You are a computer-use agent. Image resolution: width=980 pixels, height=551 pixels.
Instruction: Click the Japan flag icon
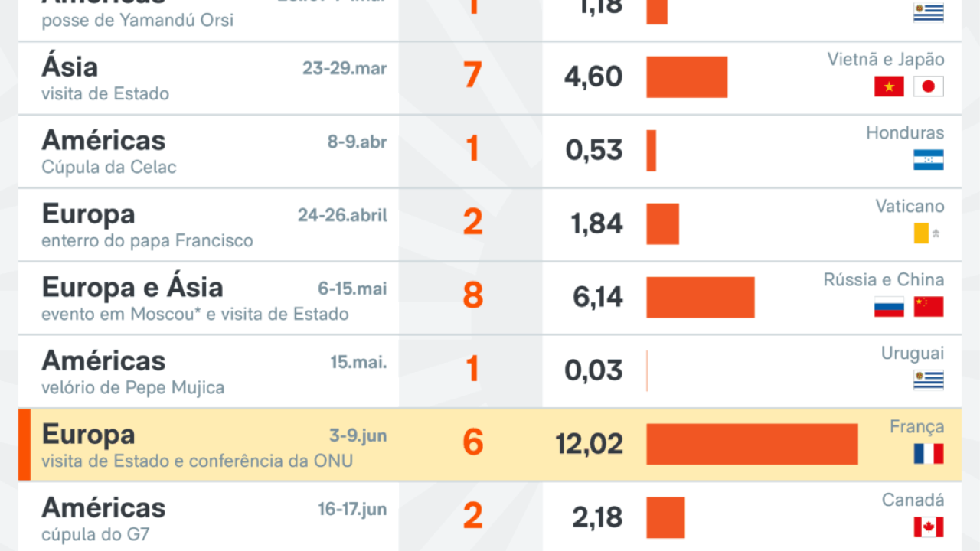coord(929,86)
